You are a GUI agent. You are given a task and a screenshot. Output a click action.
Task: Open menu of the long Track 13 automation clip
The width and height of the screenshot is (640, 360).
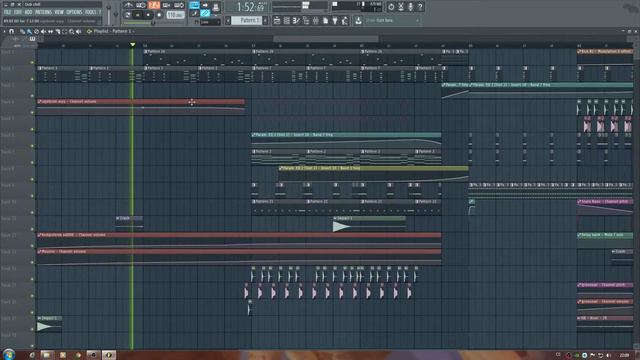40,251
